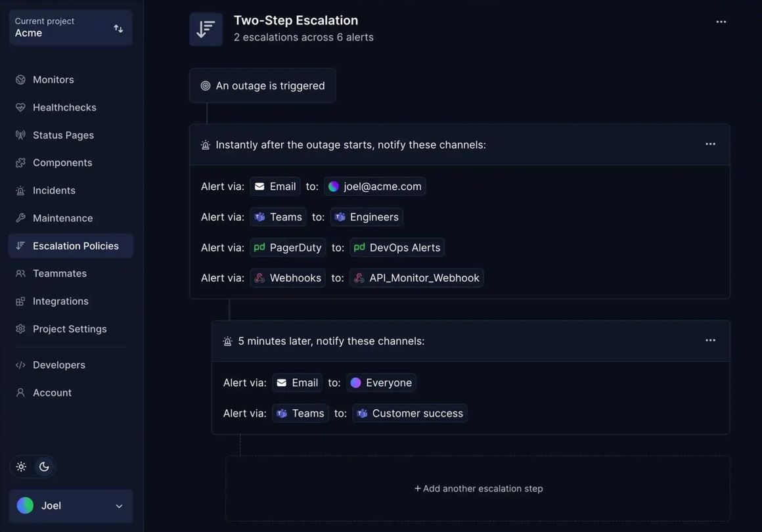The width and height of the screenshot is (762, 532).
Task: Open Project Settings
Action: 70,329
